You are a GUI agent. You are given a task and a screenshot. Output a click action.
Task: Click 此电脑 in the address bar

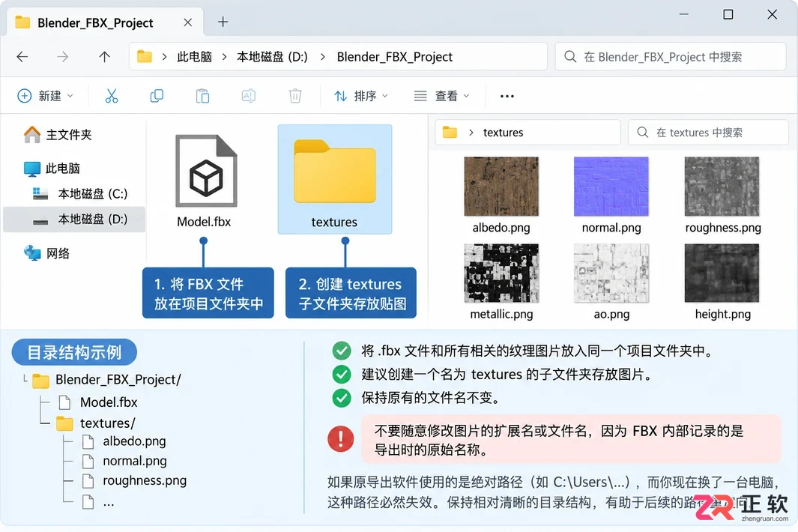194,56
